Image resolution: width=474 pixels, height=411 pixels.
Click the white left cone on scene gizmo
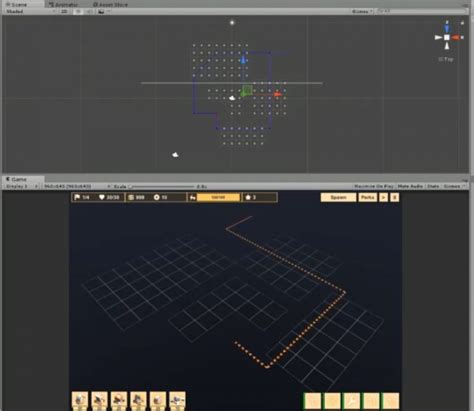point(438,38)
